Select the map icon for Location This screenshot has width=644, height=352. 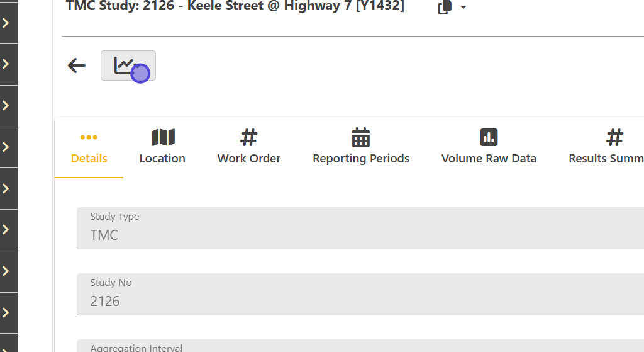tap(163, 137)
